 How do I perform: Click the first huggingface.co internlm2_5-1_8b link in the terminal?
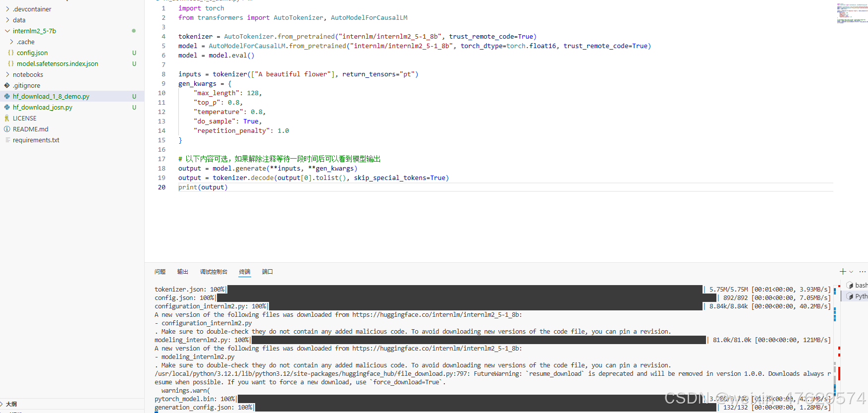pos(436,315)
